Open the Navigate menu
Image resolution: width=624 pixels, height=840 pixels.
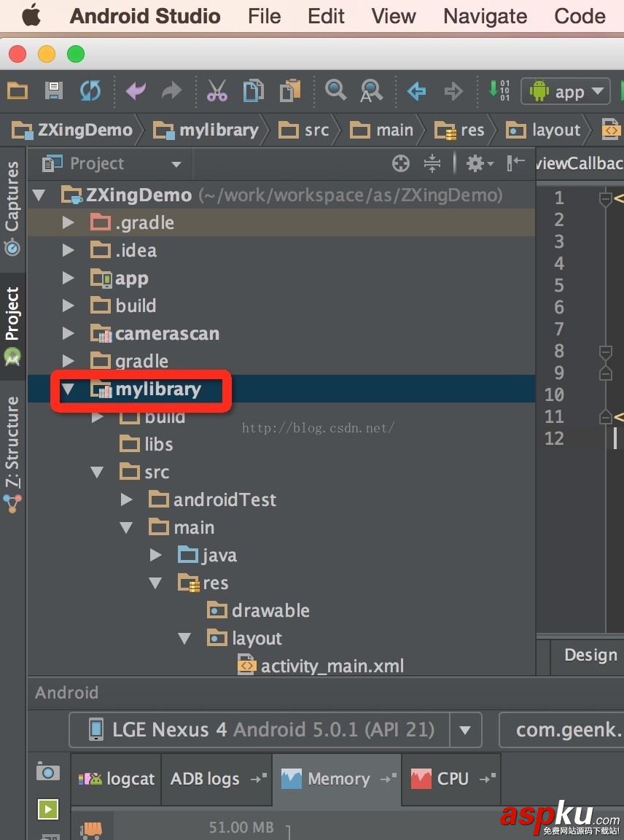tap(484, 16)
